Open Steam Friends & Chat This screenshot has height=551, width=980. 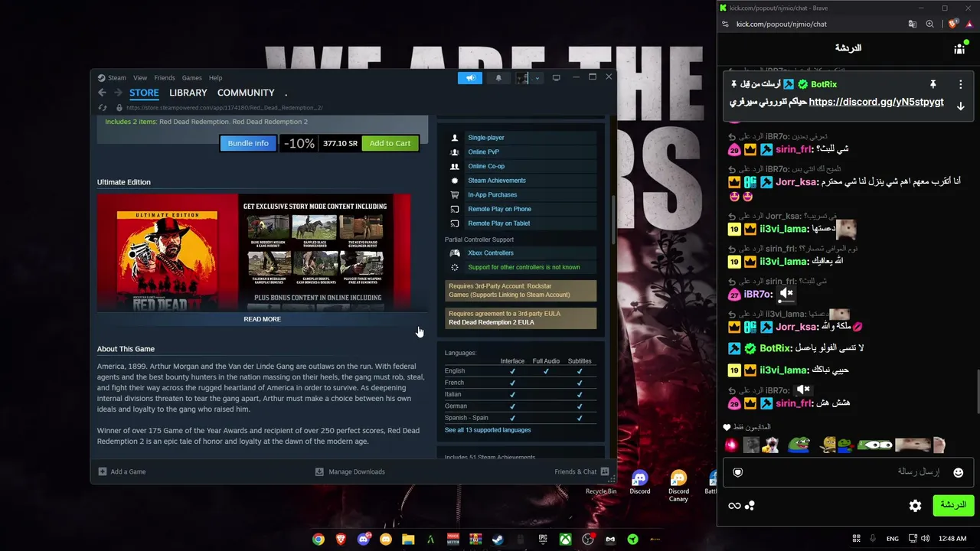point(581,471)
